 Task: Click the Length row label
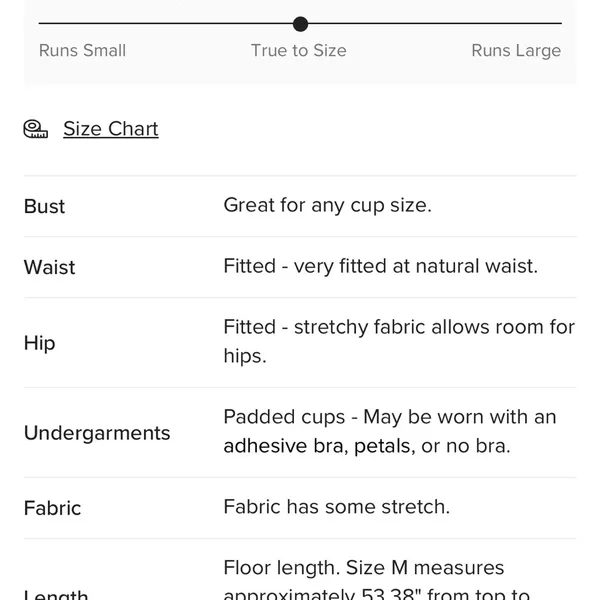point(56,594)
